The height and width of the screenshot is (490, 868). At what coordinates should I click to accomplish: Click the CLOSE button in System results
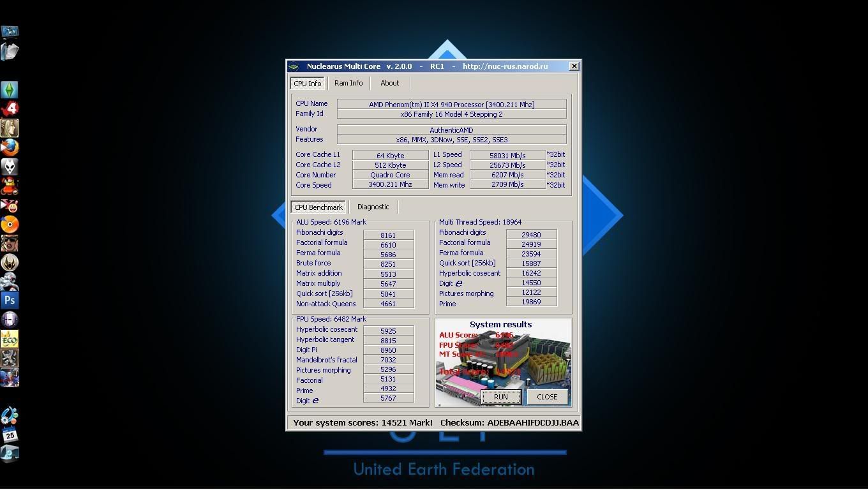tap(547, 397)
